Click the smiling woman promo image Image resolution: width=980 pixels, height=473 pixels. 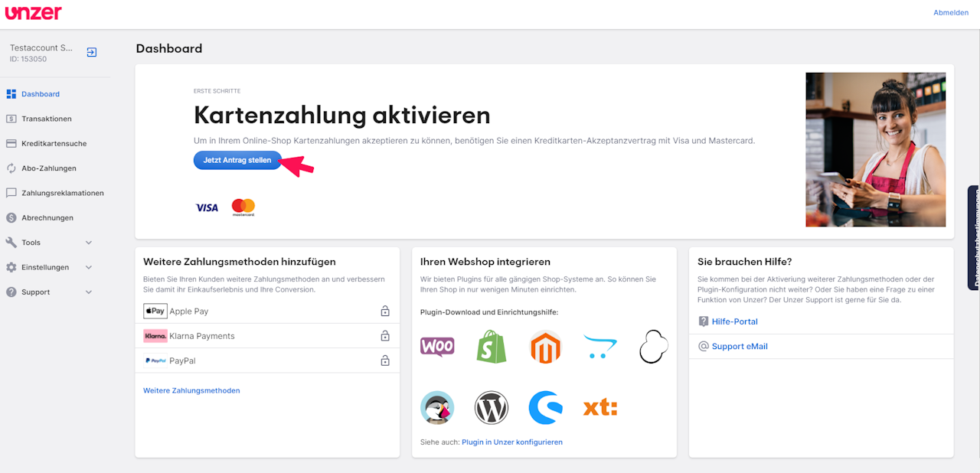[875, 150]
